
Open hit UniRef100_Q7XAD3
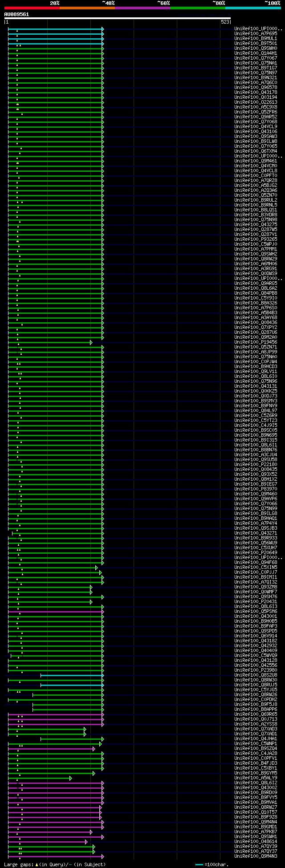pyautogui.click(x=256, y=729)
